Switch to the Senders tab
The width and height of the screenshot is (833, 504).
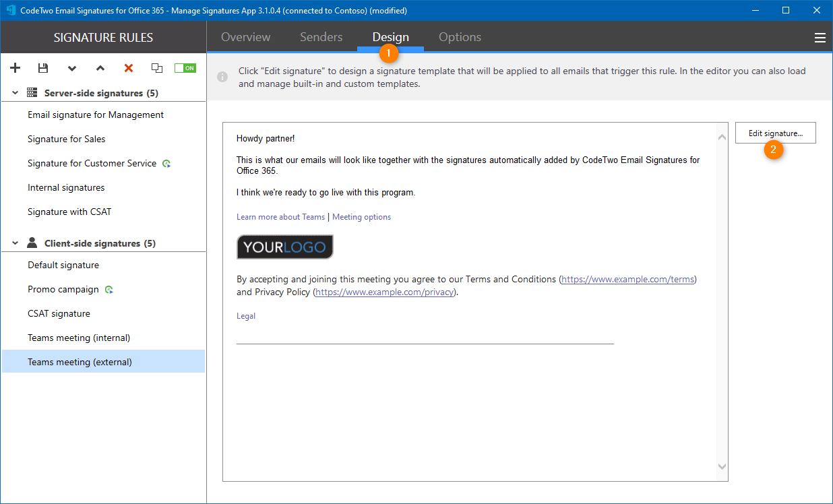tap(321, 37)
